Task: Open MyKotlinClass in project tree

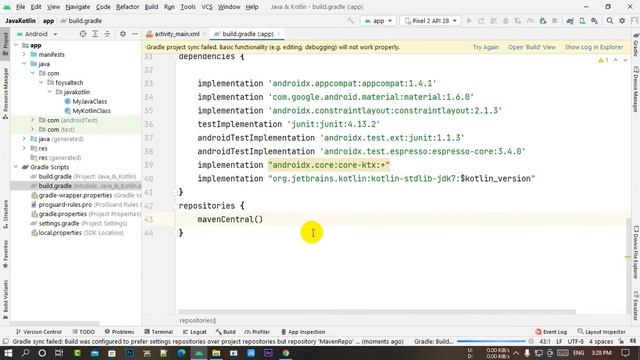Action: pos(87,111)
